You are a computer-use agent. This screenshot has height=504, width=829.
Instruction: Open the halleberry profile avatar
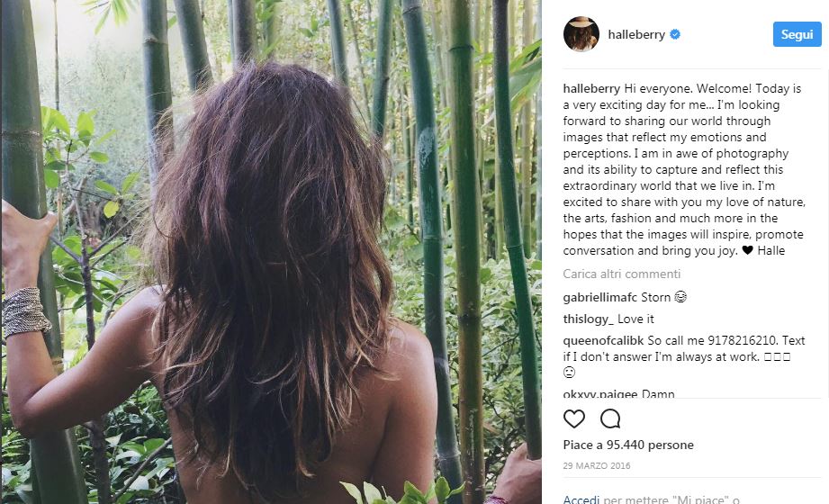pos(581,34)
